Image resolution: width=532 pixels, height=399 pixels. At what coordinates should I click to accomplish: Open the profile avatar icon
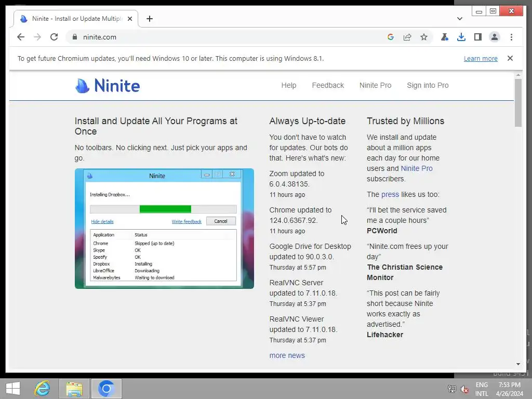[495, 37]
